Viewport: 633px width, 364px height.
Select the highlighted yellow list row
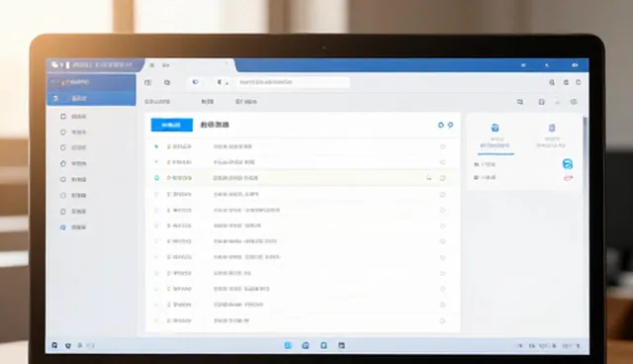coord(302,178)
